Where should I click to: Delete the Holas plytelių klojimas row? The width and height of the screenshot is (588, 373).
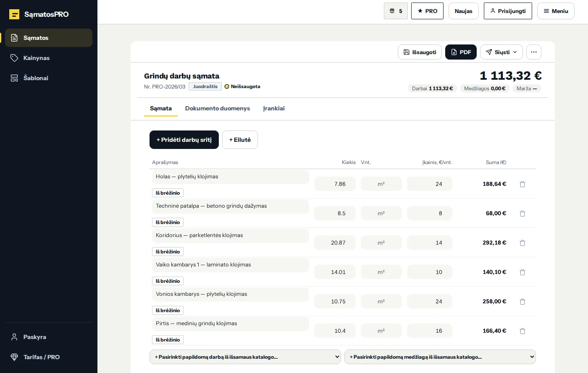point(522,184)
